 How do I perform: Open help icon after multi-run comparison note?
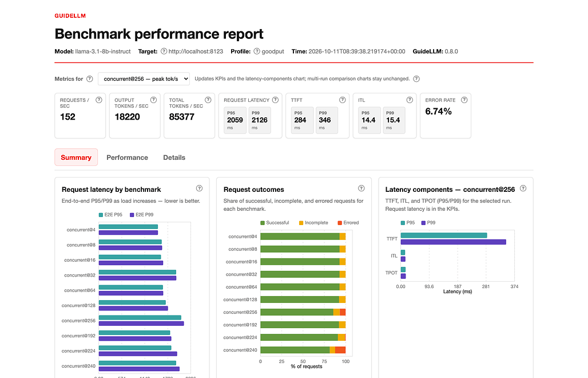pyautogui.click(x=416, y=79)
